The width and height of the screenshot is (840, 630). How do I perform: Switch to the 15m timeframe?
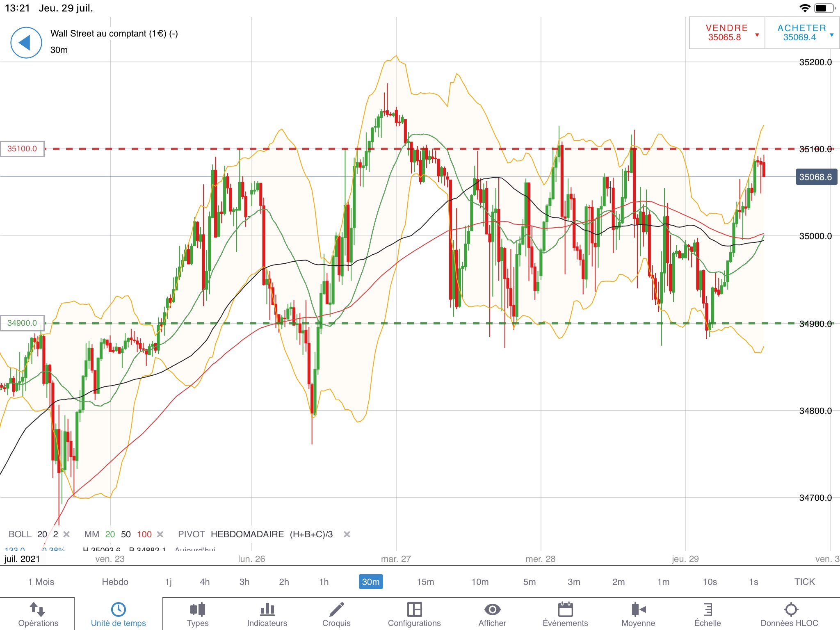coord(425,582)
